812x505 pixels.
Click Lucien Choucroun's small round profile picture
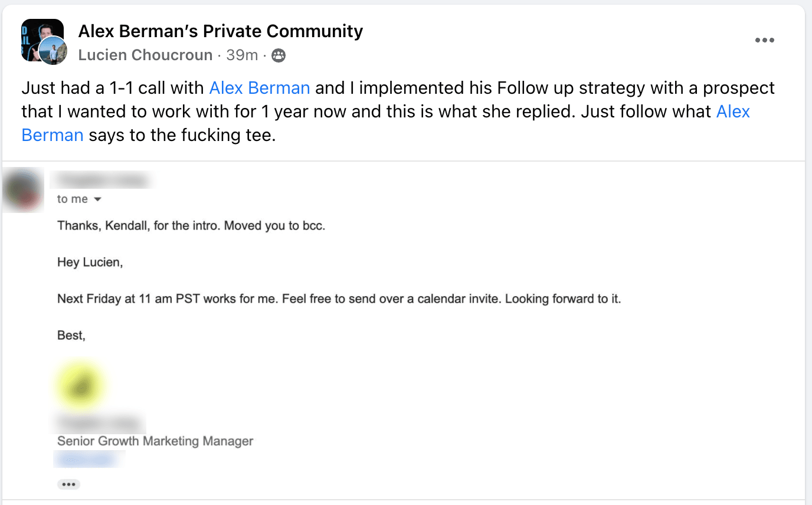[53, 51]
